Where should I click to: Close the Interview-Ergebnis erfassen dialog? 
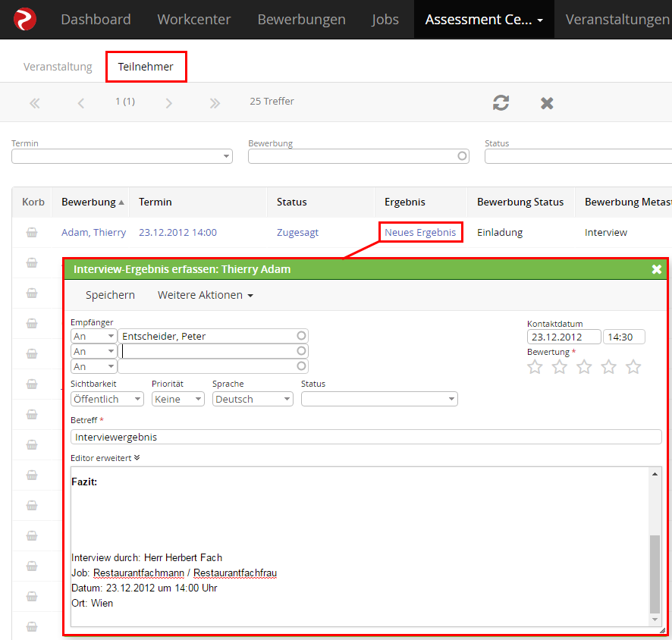(657, 269)
